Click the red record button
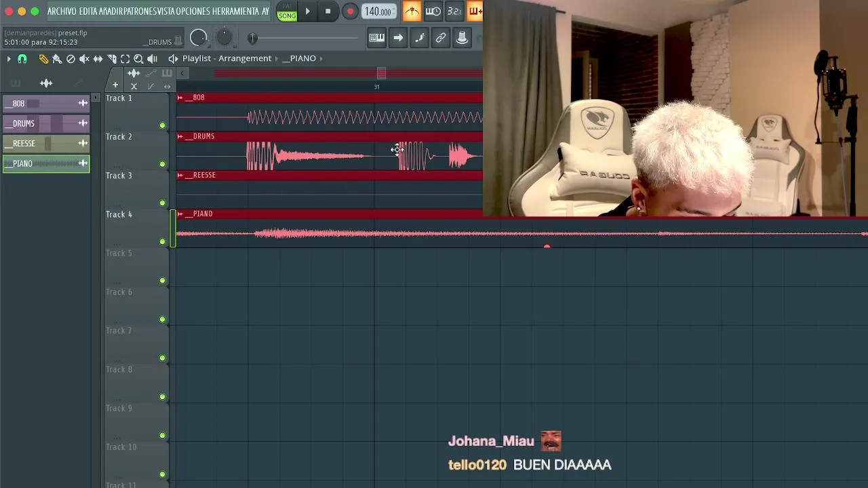 pyautogui.click(x=350, y=11)
